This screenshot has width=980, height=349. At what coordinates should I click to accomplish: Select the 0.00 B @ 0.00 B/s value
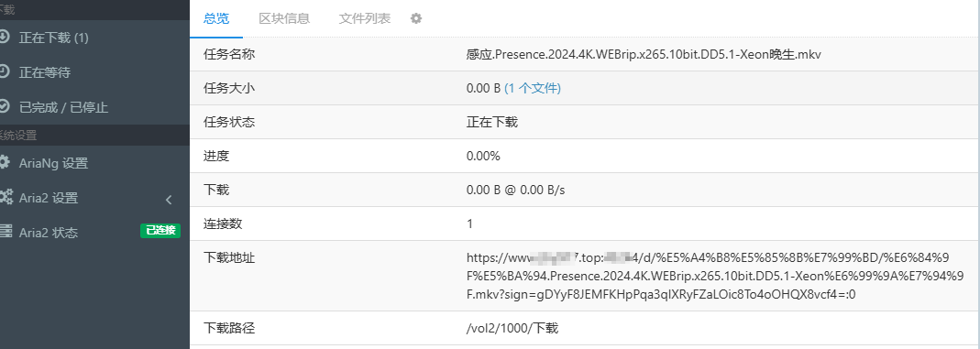pos(515,190)
